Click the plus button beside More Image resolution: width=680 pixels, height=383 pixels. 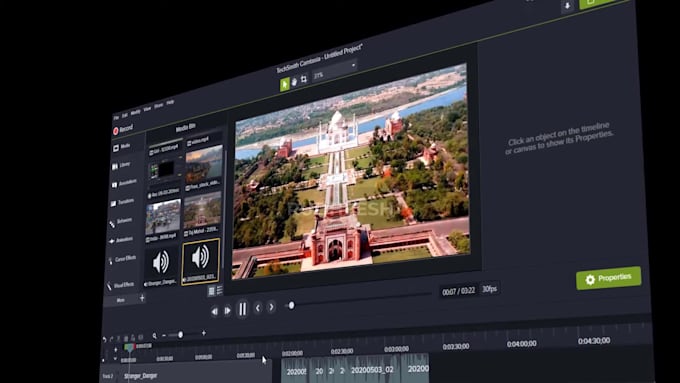(x=142, y=298)
